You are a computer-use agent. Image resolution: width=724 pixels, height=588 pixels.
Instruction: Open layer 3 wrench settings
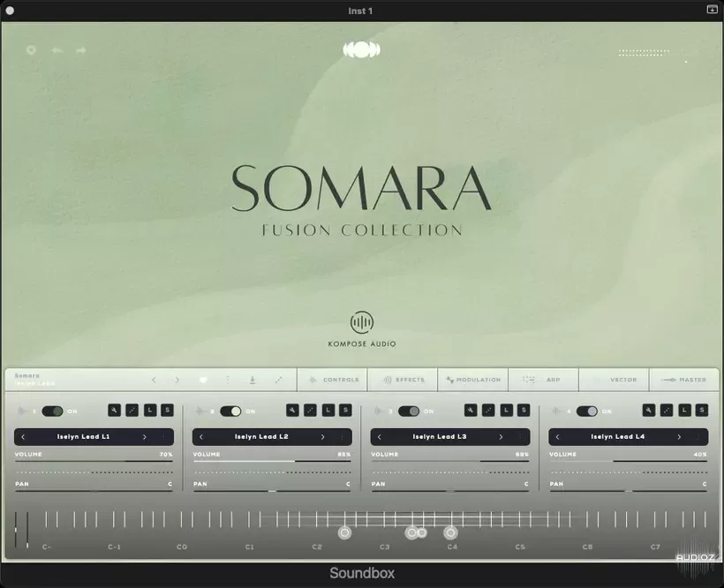(471, 410)
